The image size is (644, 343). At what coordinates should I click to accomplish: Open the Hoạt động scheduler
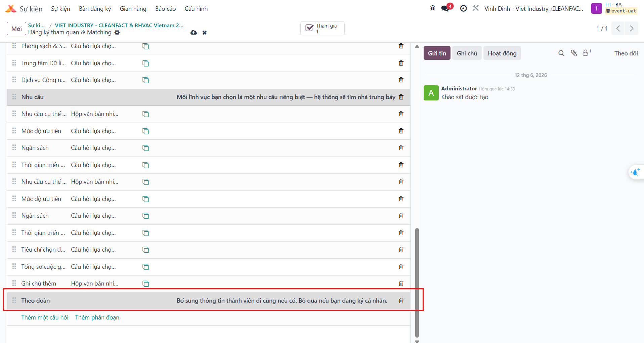click(502, 53)
